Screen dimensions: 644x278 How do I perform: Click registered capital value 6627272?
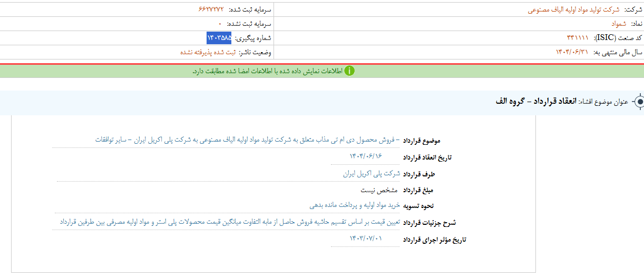[x=211, y=10]
